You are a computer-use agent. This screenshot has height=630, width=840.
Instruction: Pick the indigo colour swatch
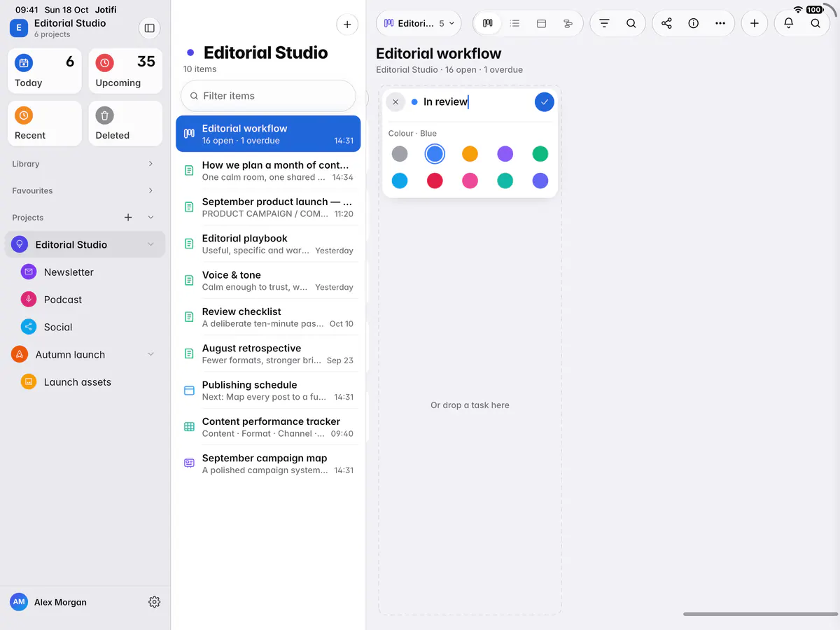click(540, 181)
